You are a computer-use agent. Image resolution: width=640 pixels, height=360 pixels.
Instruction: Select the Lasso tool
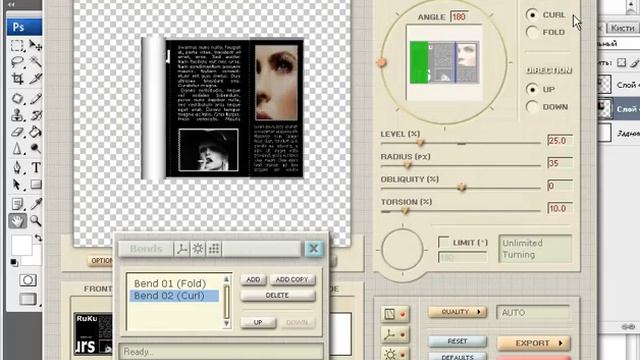coord(17,62)
